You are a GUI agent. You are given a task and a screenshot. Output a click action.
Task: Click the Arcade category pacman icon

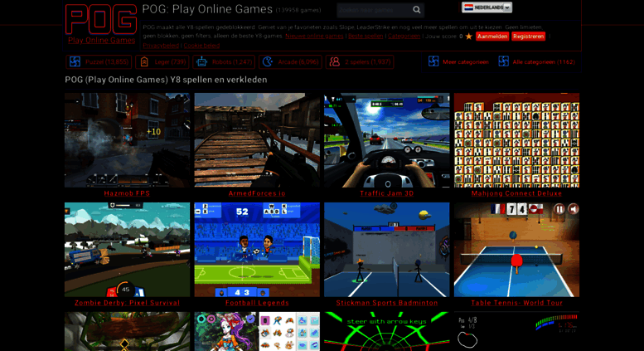coord(268,62)
